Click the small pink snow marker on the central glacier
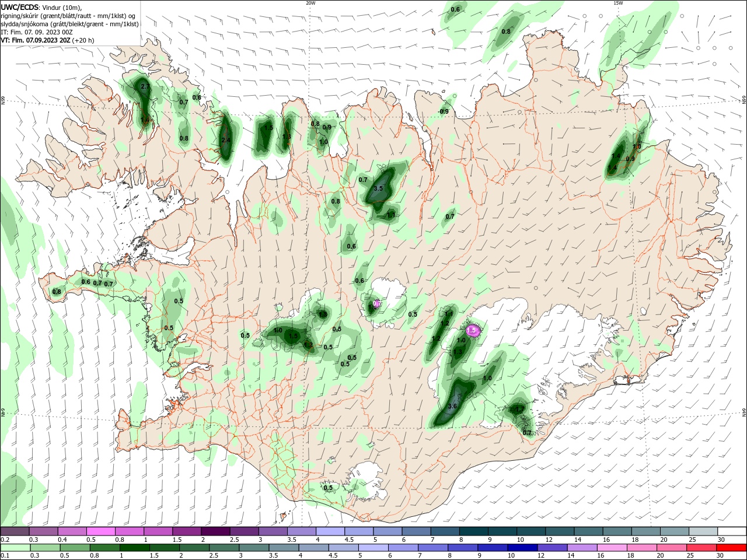This screenshot has height=560, width=747. pos(376,303)
